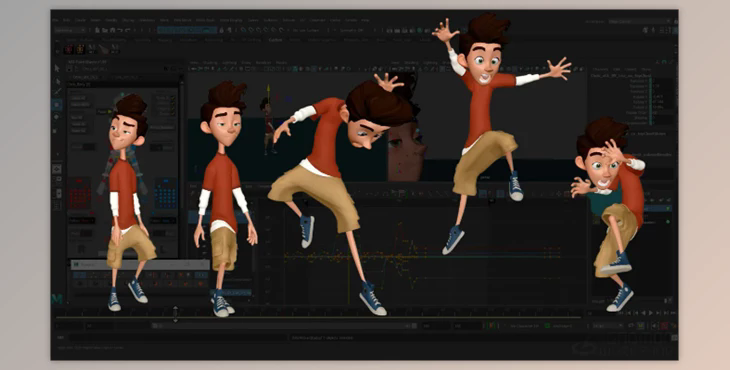Open the frame rate fps dropdown
The height and width of the screenshot is (370, 730).
coord(608,326)
